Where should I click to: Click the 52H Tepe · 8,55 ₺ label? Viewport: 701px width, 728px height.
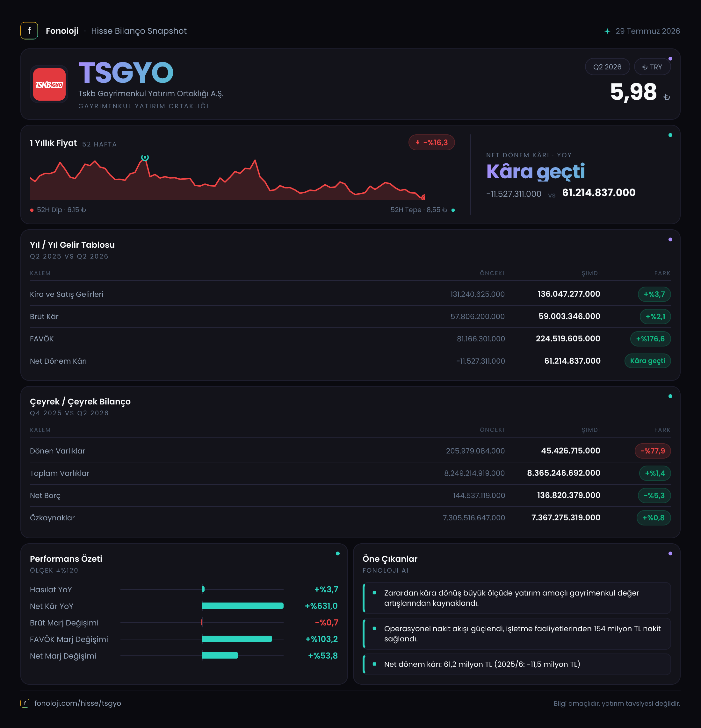(x=418, y=210)
